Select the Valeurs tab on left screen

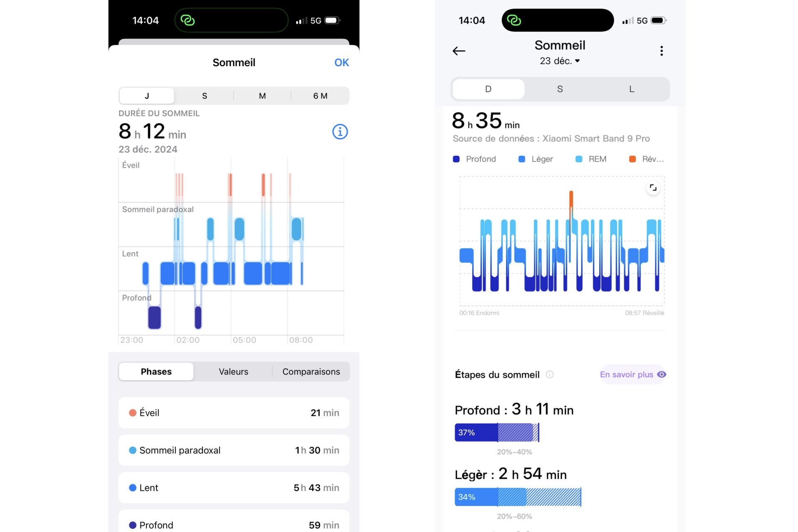point(233,372)
